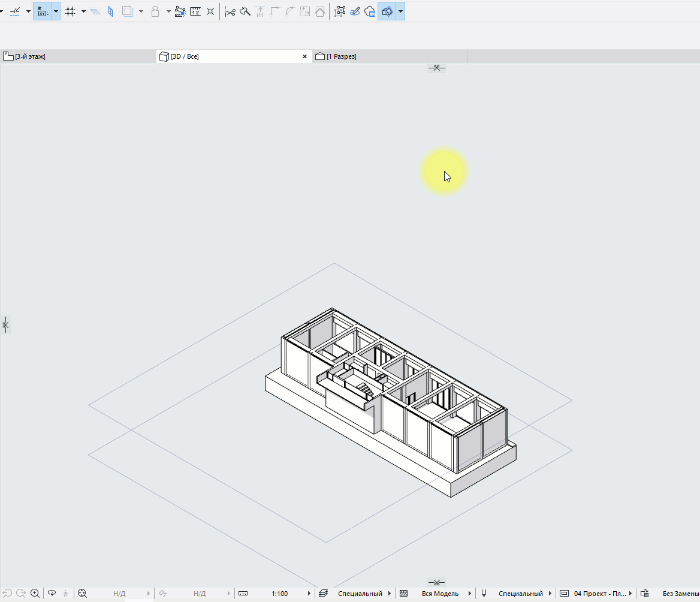
Task: Open 3D cutting planes dropdown arrow
Action: click(x=400, y=11)
